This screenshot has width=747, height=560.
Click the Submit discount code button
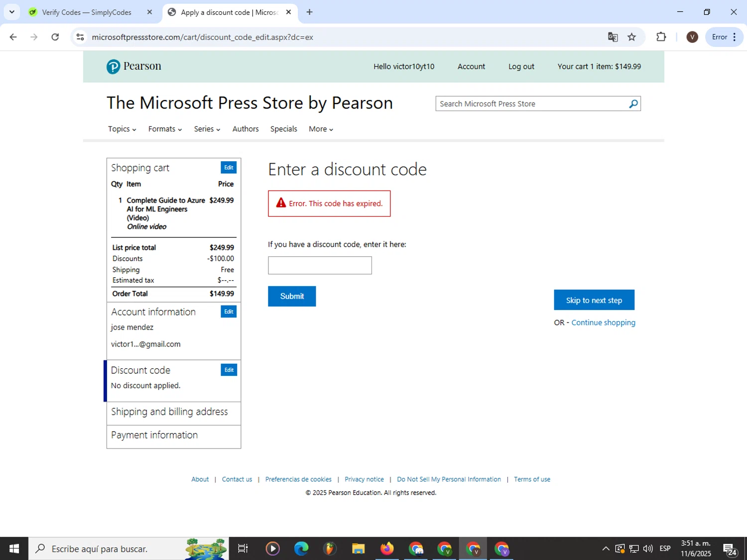tap(292, 296)
